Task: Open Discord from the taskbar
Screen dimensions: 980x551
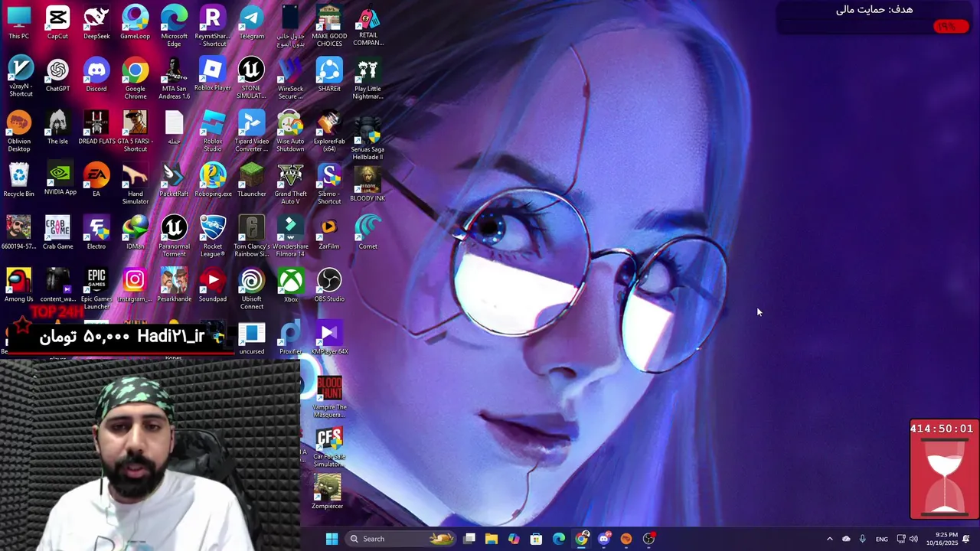Action: (x=604, y=539)
